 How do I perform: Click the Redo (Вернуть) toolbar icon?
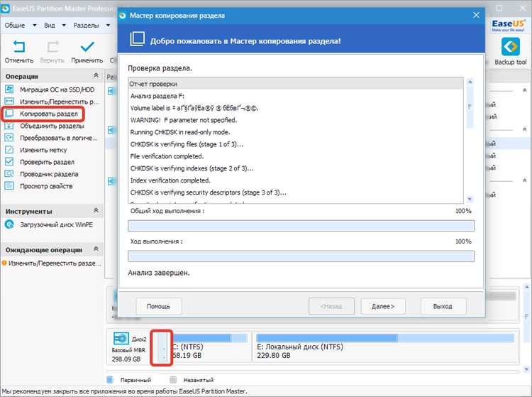coord(52,47)
